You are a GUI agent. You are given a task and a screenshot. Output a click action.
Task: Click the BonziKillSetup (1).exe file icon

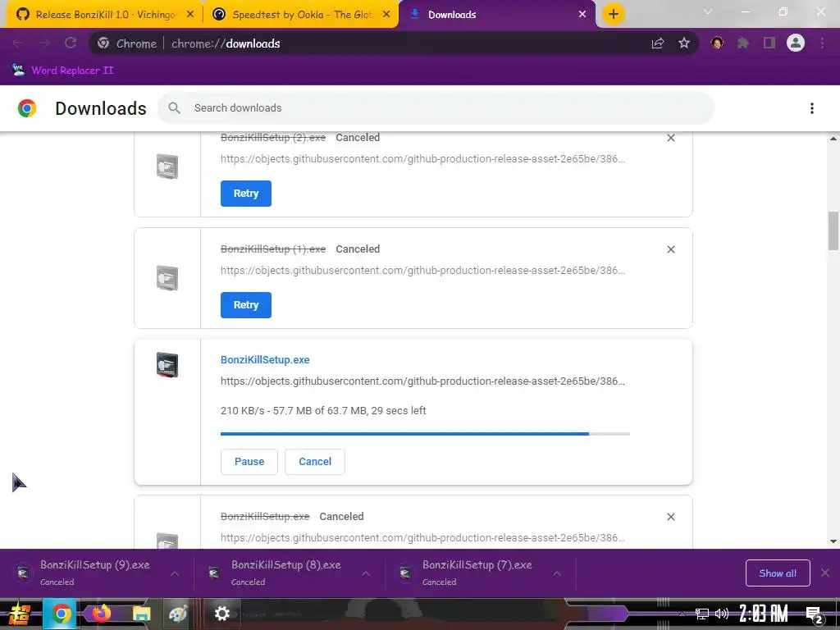167,278
